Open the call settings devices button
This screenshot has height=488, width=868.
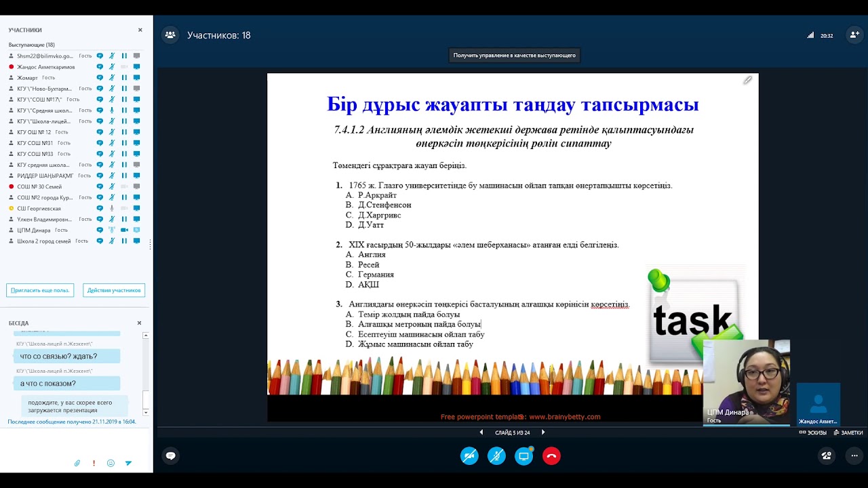click(x=826, y=456)
